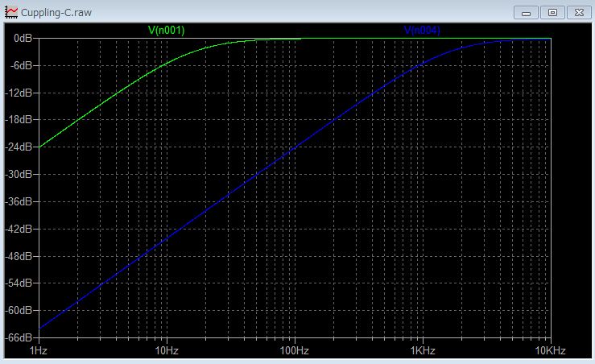The height and width of the screenshot is (364, 595).
Task: Click the -6dB vertical axis label
Action: click(20, 65)
